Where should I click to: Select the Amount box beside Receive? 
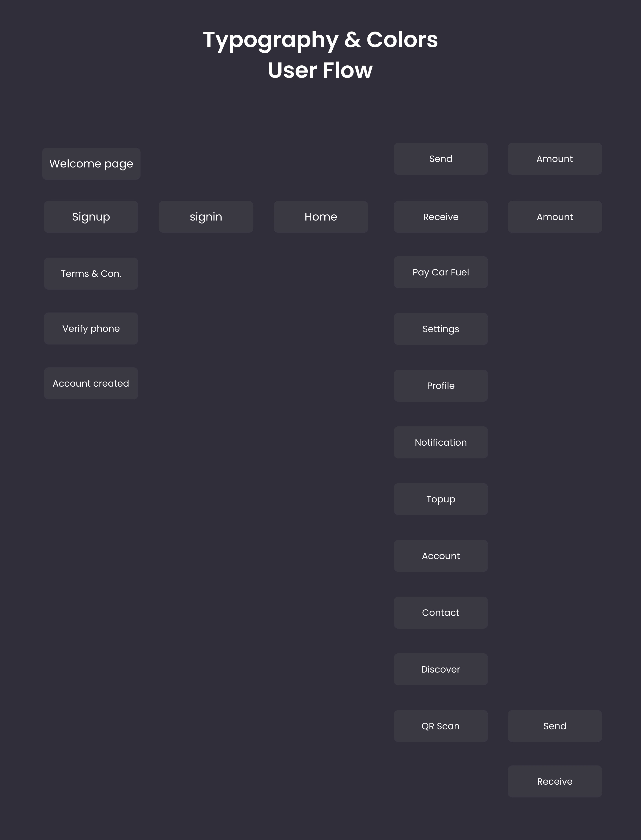[x=554, y=217]
